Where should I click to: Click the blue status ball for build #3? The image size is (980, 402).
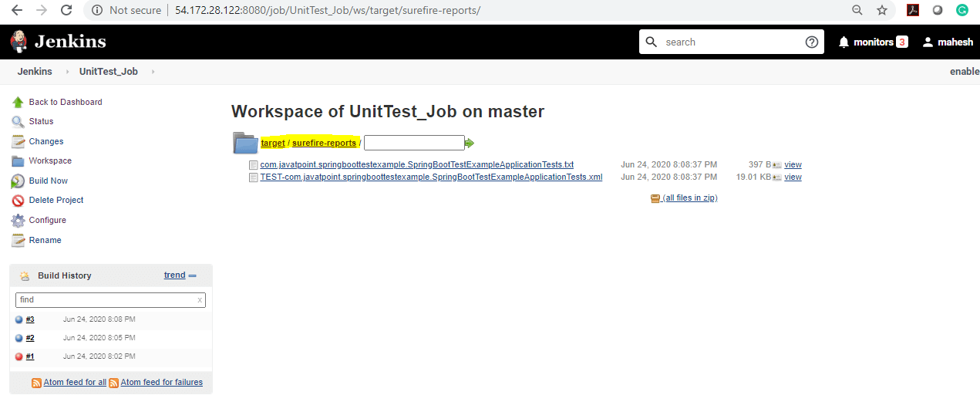click(19, 319)
